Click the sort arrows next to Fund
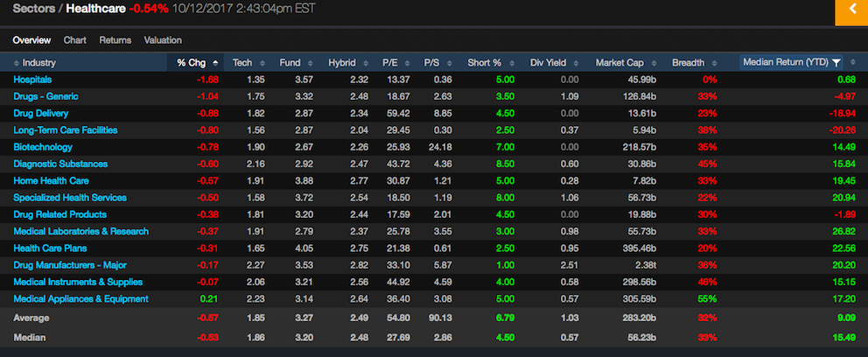Screen dimensions: 868x357 click(310, 63)
